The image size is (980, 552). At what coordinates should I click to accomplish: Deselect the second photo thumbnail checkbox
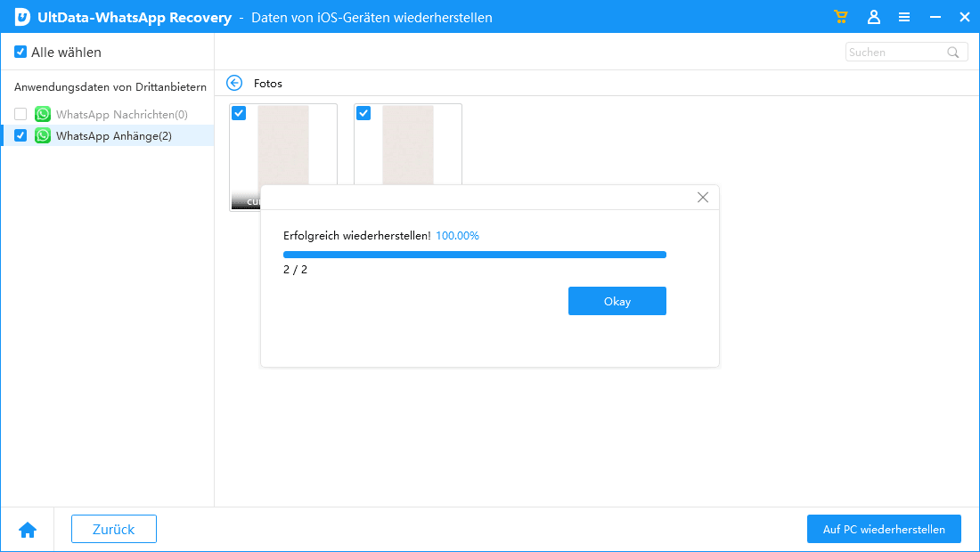tap(363, 113)
